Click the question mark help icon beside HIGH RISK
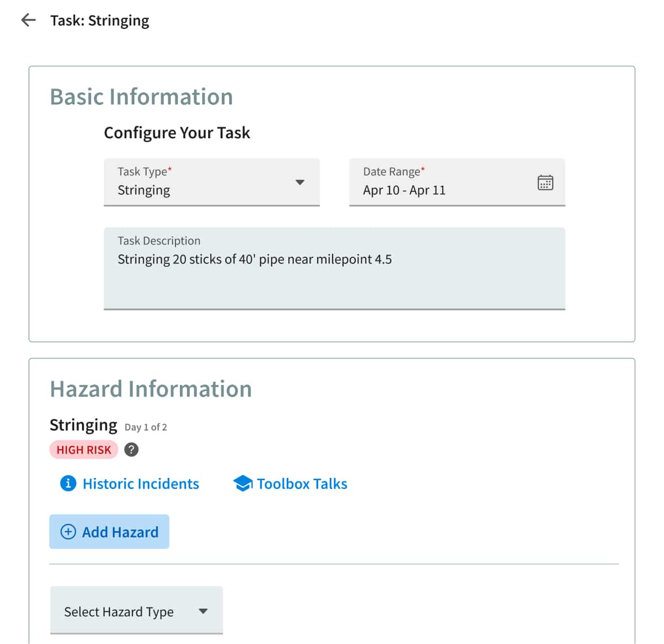Viewport: 664px width, 644px height. click(131, 450)
